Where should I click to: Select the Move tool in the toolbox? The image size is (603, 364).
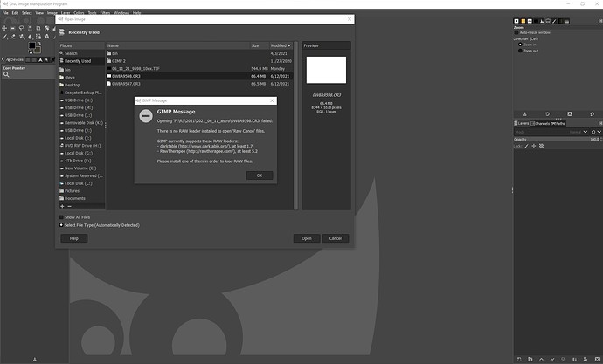pyautogui.click(x=4, y=28)
